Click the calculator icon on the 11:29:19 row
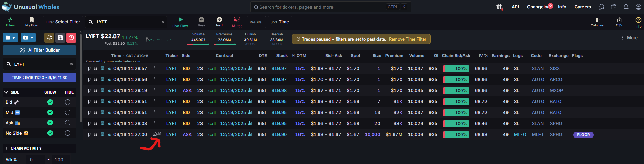Image resolution: width=644 pixels, height=164 pixels. click(102, 91)
